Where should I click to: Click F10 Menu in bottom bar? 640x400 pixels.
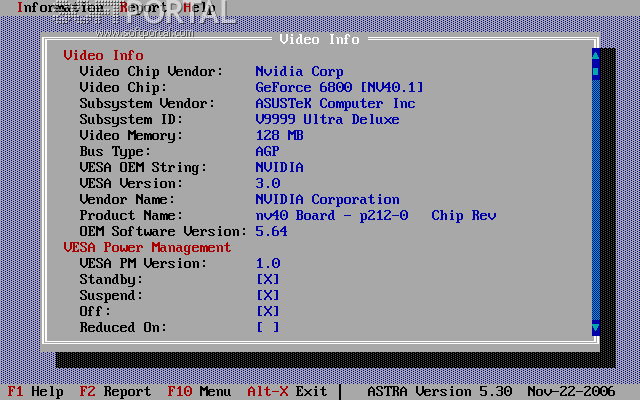(x=199, y=391)
